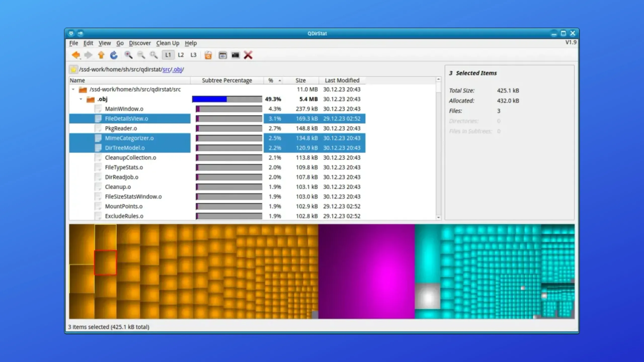Click the white-grey treemap tile
This screenshot has height=362, width=644.
click(428, 296)
